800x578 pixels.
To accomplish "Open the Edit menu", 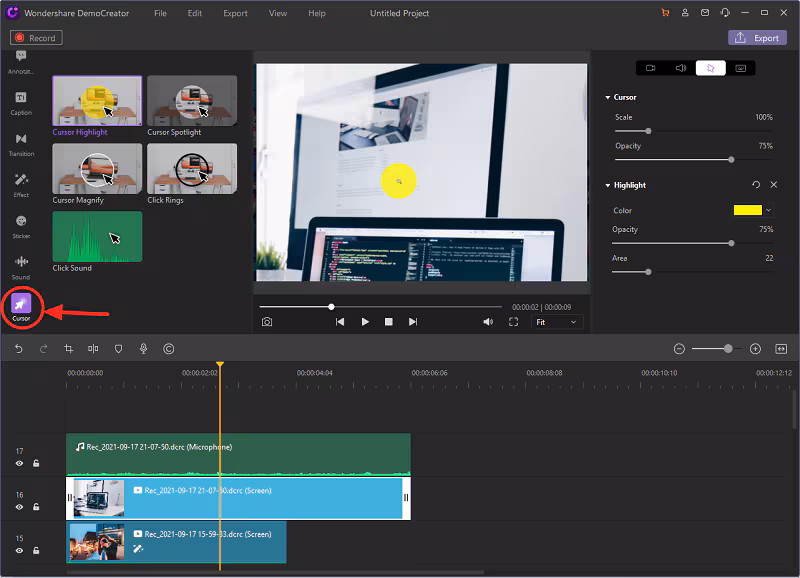I will (x=194, y=13).
